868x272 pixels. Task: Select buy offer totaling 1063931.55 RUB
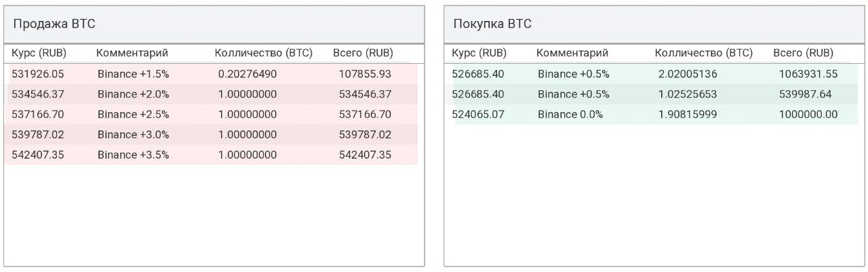click(x=652, y=74)
